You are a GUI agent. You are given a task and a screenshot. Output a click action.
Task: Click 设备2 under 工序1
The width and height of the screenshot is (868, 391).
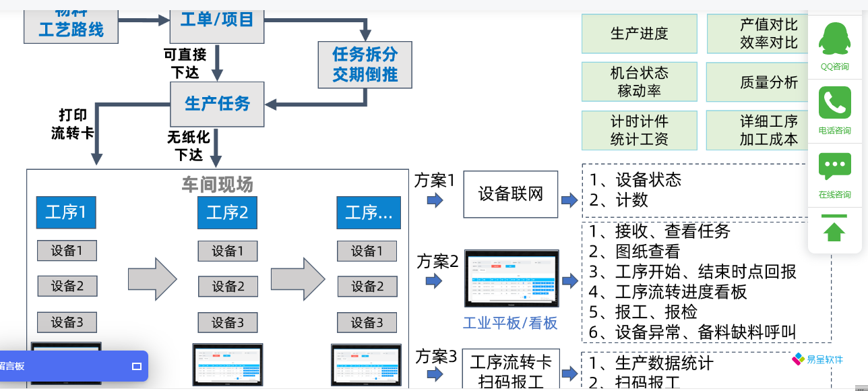click(67, 286)
